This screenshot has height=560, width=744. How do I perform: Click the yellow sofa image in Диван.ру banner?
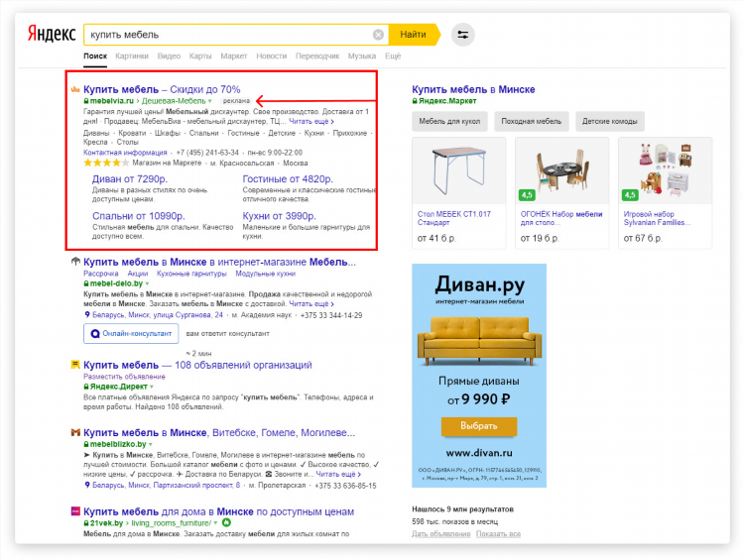coord(479,341)
